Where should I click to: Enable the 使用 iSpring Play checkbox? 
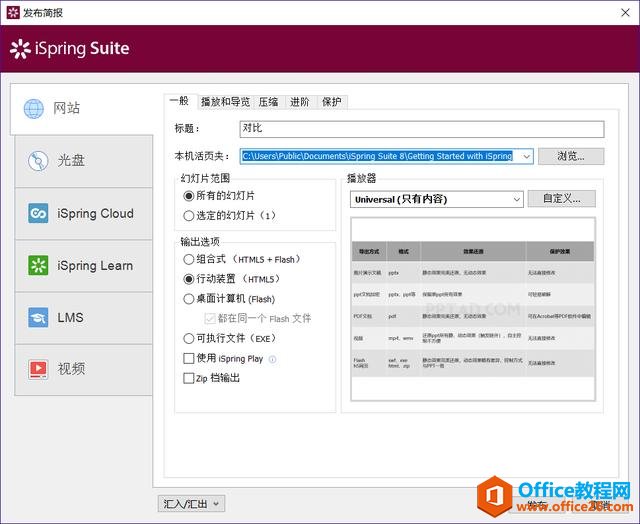189,358
